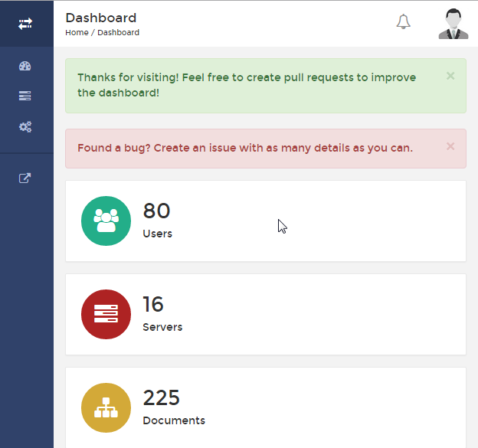Image resolution: width=478 pixels, height=448 pixels.
Task: Click the Servers label in widget
Action: click(162, 327)
